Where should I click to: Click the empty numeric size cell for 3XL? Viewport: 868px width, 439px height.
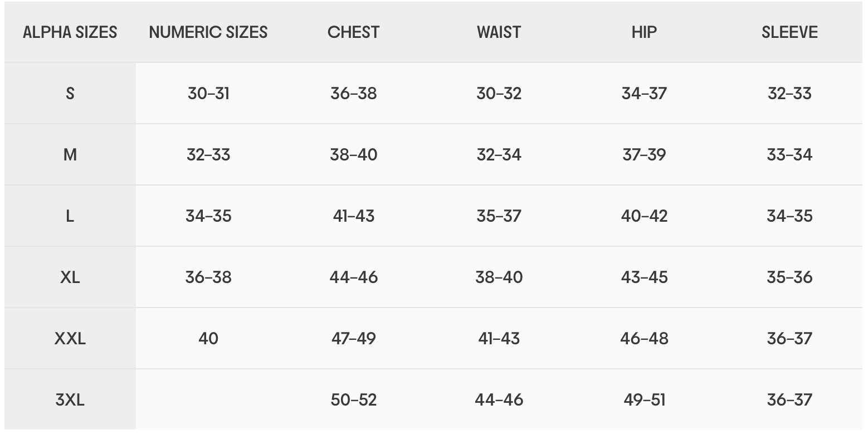(208, 400)
